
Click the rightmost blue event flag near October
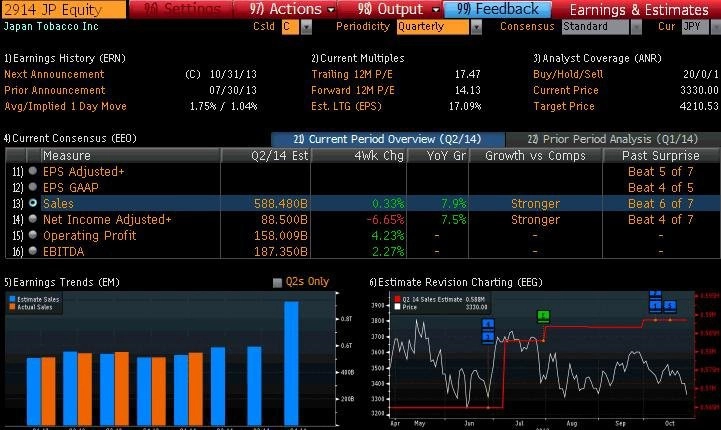[670, 305]
